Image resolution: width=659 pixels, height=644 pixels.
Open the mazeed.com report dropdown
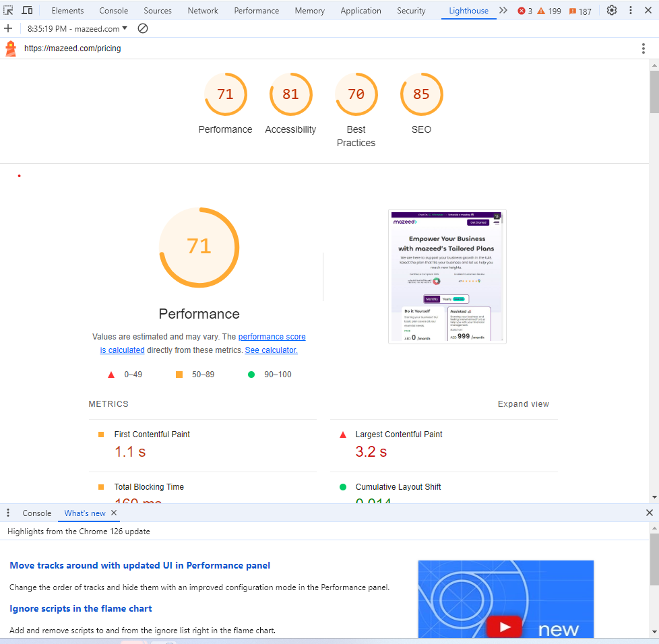pos(76,28)
